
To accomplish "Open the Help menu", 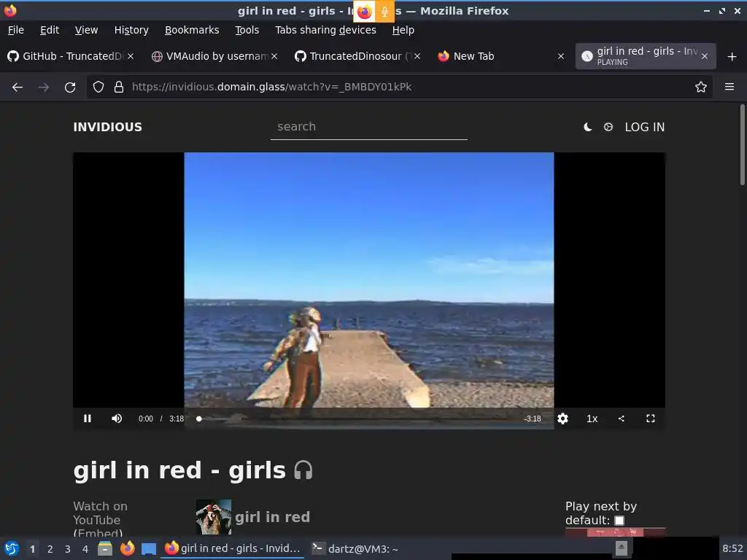I will point(403,30).
